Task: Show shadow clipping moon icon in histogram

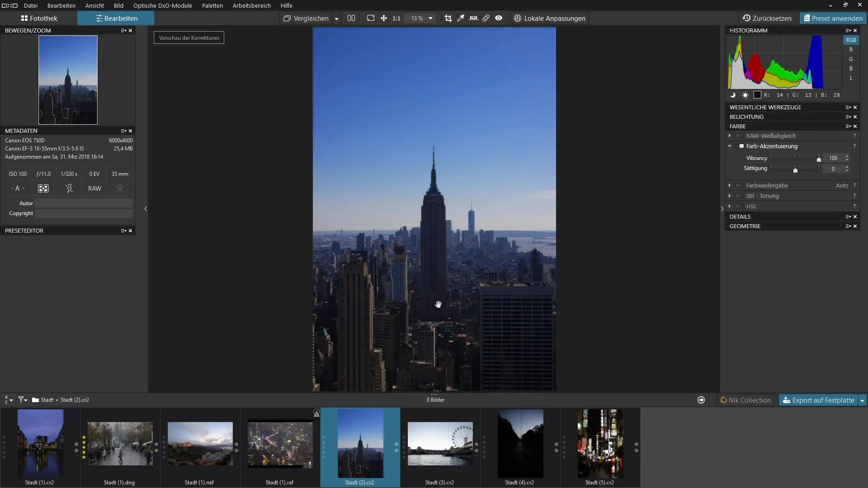Action: coord(733,95)
